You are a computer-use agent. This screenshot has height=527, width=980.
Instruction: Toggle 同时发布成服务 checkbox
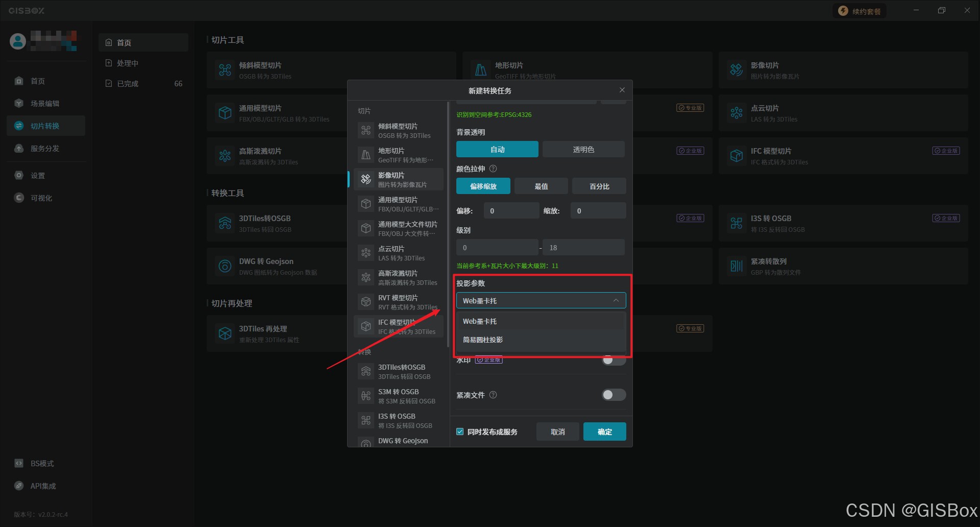click(460, 432)
